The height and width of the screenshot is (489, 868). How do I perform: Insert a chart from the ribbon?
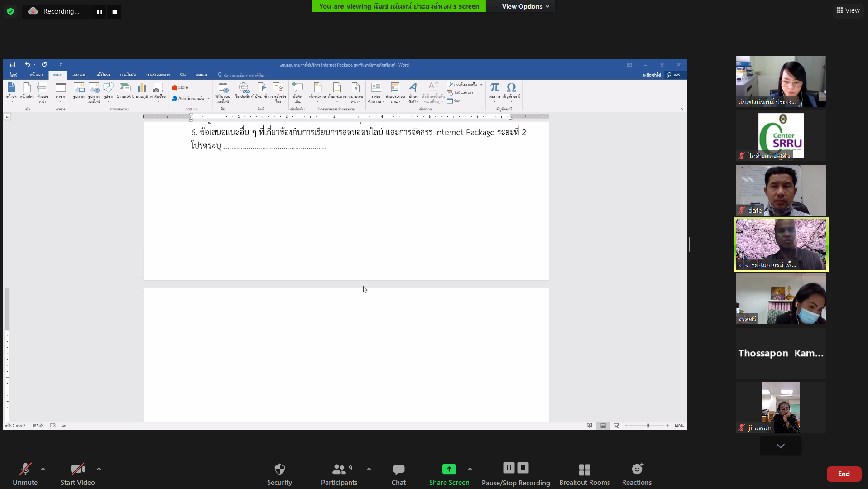click(x=142, y=90)
